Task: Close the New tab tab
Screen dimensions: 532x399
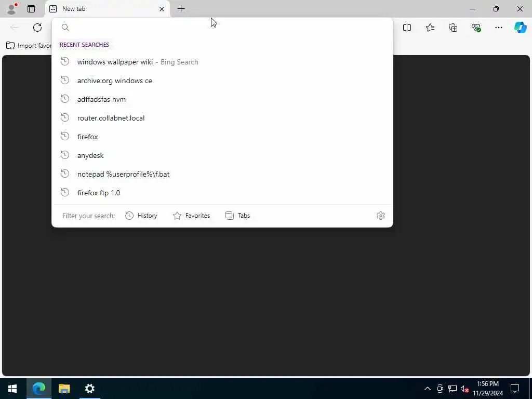Action: [x=162, y=9]
